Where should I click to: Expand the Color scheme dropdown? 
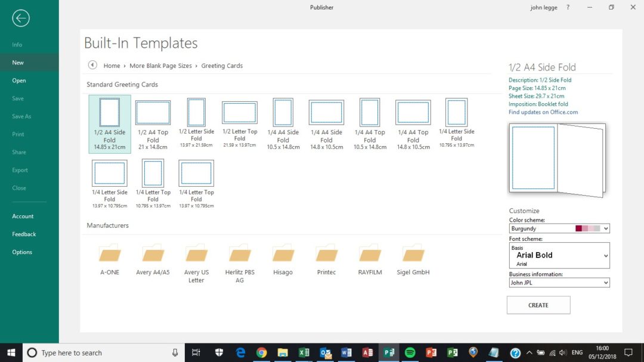click(606, 228)
